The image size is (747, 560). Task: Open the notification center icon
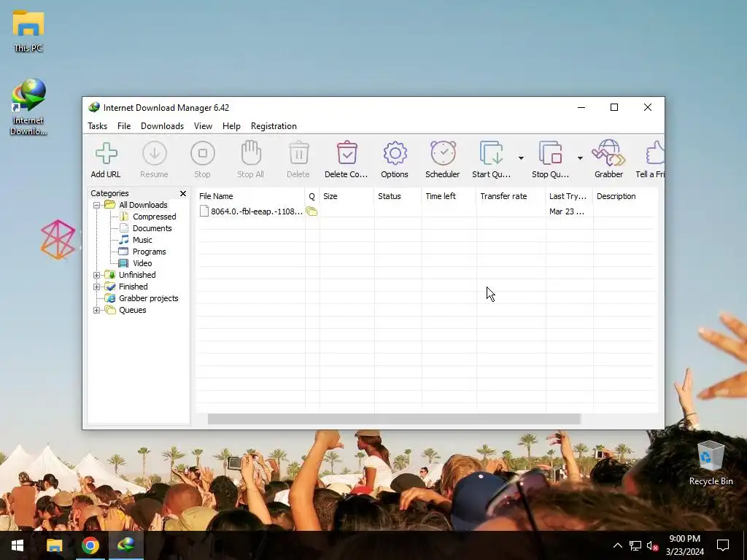tap(723, 545)
